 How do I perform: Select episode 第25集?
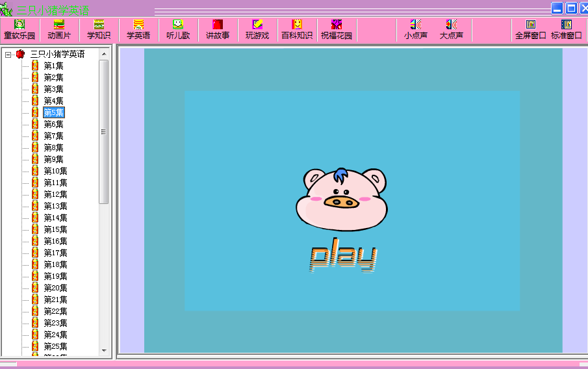55,346
